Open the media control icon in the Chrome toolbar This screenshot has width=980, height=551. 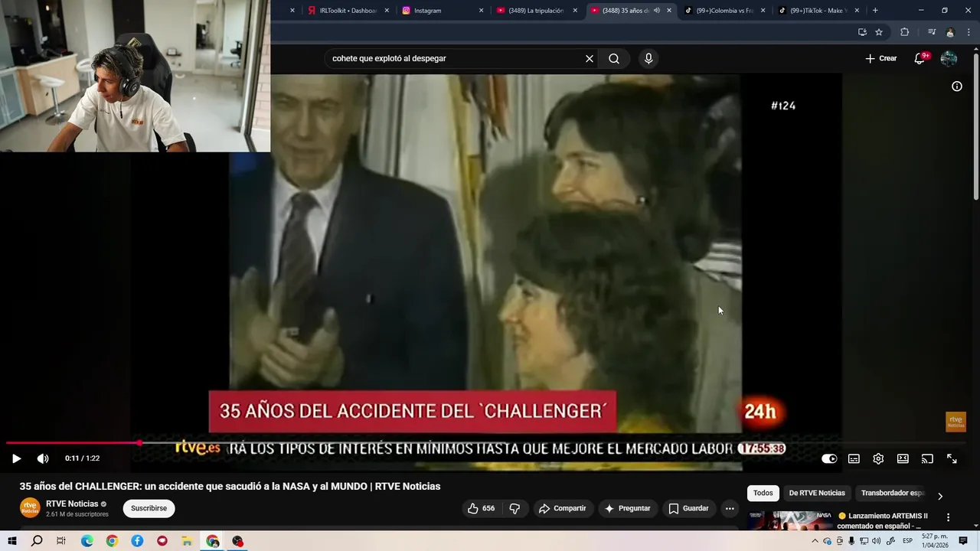click(x=932, y=32)
